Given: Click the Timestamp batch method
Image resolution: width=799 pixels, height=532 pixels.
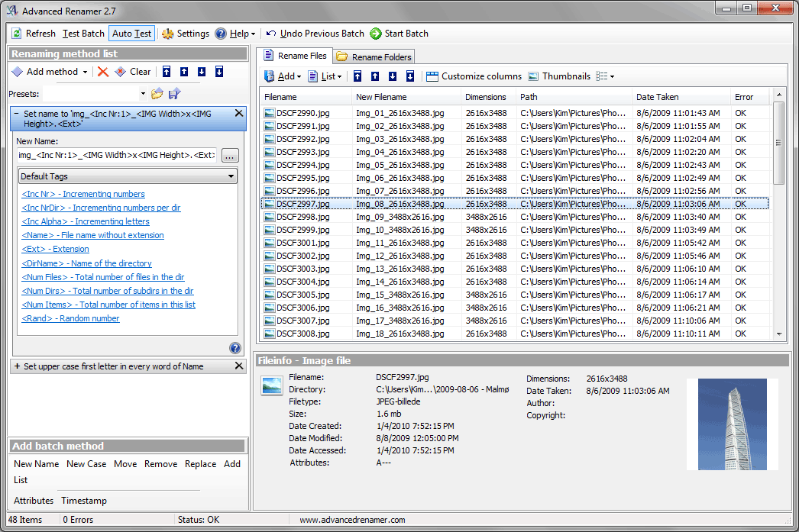Looking at the screenshot, I should [x=84, y=501].
